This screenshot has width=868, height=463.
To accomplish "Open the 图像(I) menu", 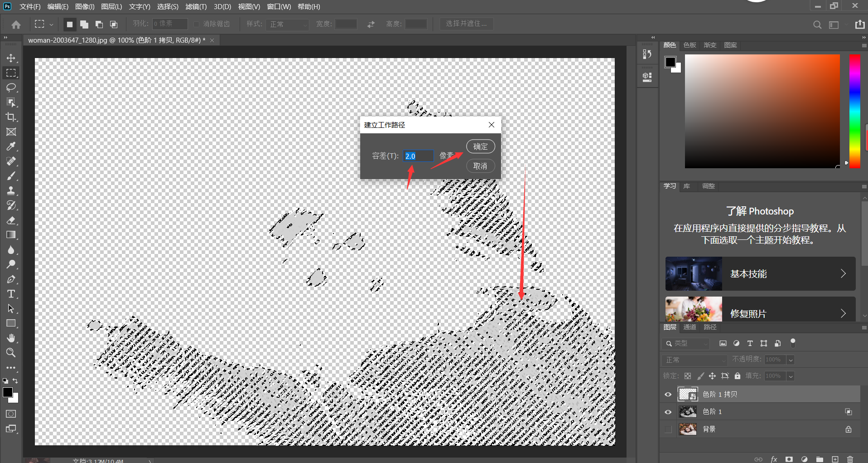I will (x=85, y=7).
